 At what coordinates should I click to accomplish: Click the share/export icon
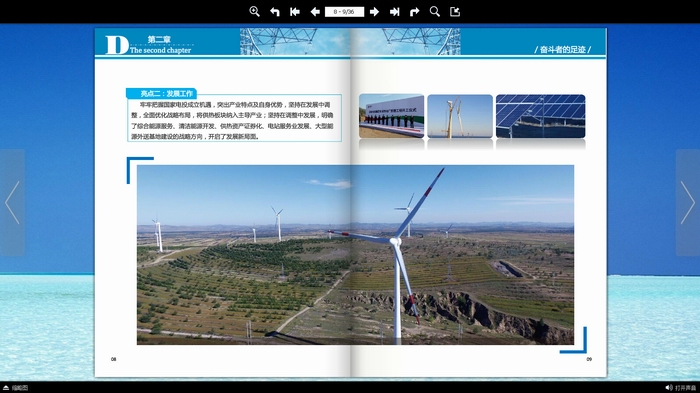[x=455, y=12]
